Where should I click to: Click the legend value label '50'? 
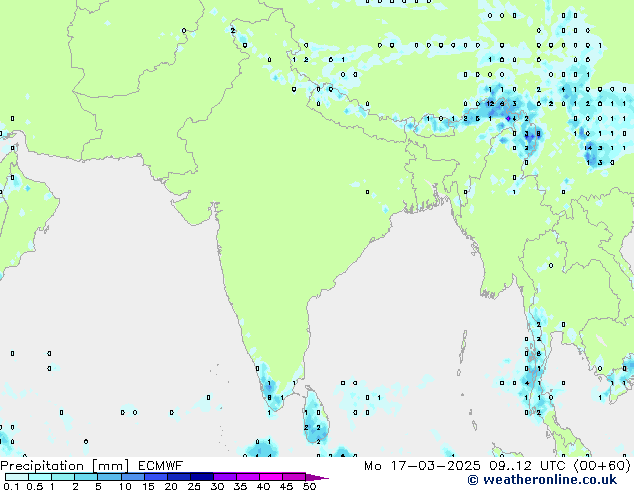pyautogui.click(x=309, y=486)
